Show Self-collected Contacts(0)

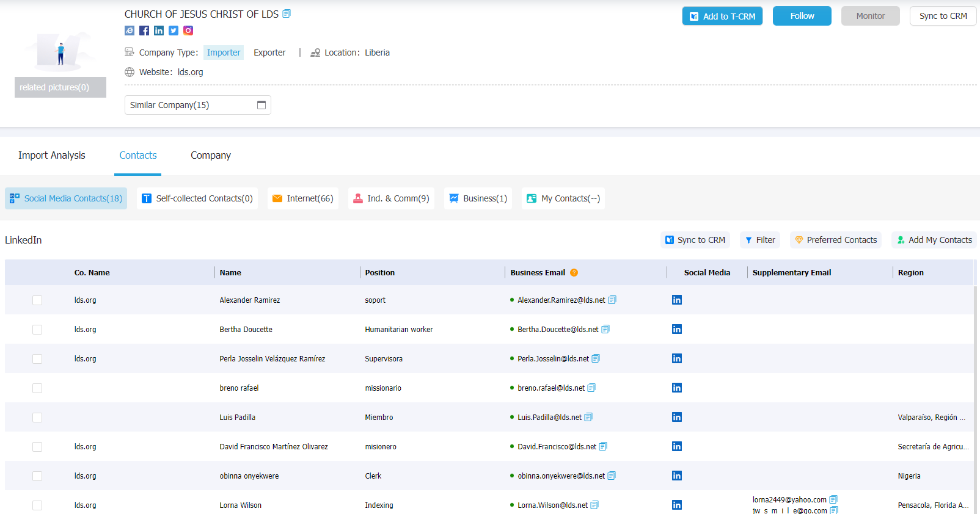[197, 198]
